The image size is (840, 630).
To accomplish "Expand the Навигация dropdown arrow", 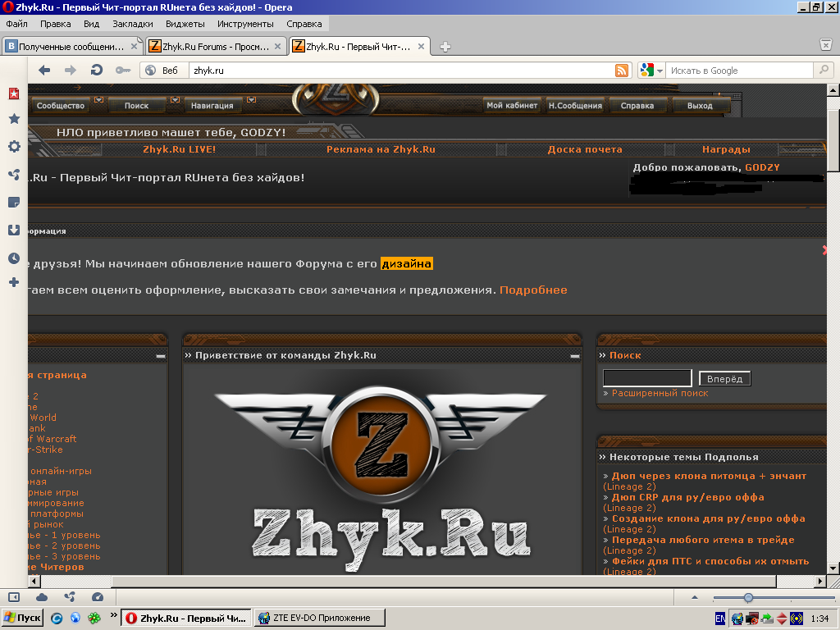I will tap(251, 99).
